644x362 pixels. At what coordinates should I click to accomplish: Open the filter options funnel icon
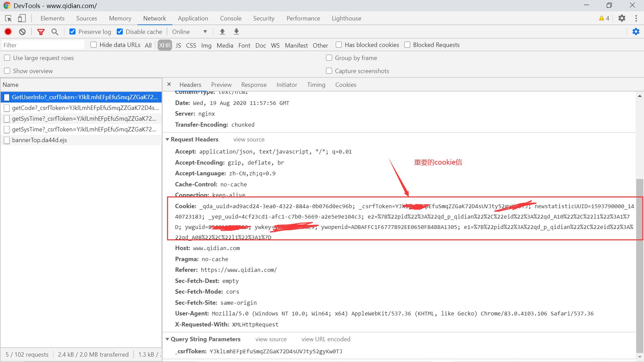(x=41, y=32)
